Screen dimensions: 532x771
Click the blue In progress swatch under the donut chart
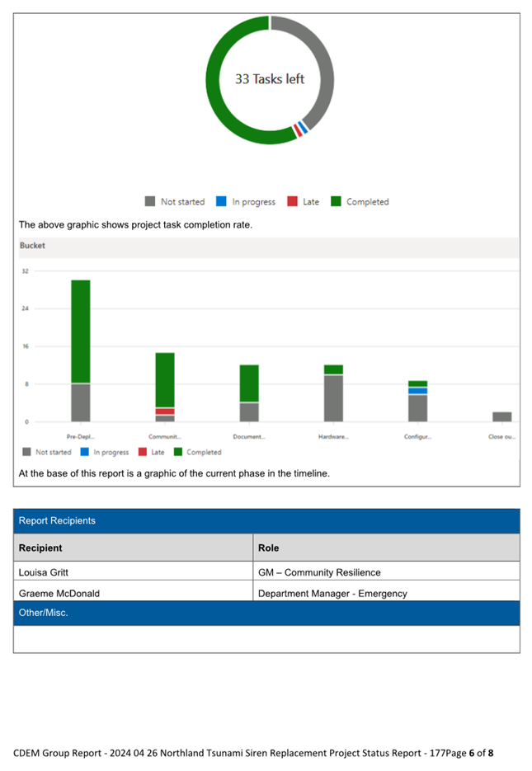(221, 201)
